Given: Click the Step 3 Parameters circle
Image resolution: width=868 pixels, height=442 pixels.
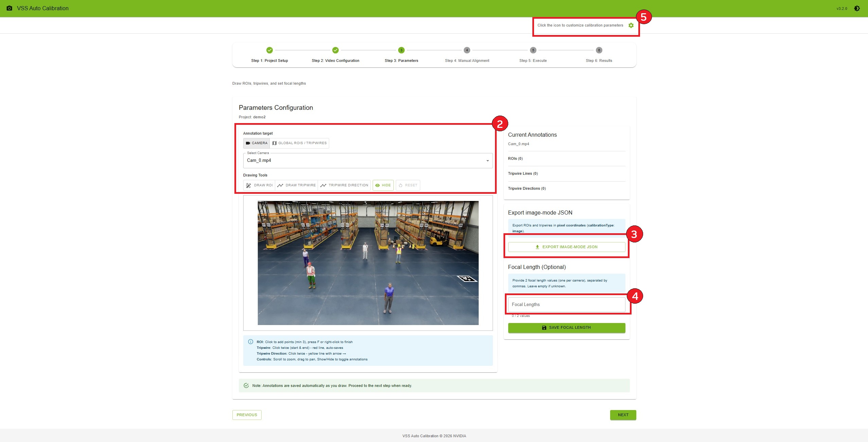Looking at the screenshot, I should (401, 50).
